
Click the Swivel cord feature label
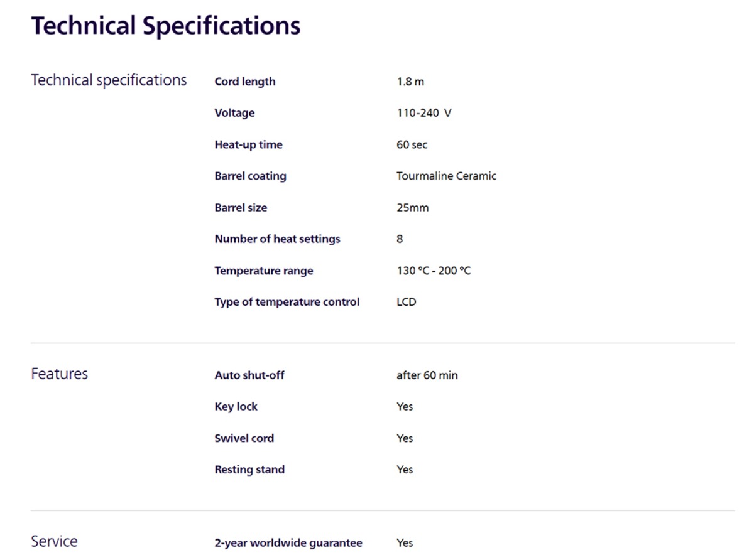pyautogui.click(x=244, y=438)
